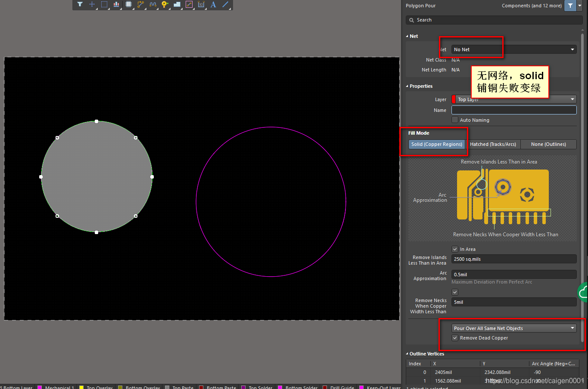Open the Layer dropdown showing Top Layer

click(514, 99)
